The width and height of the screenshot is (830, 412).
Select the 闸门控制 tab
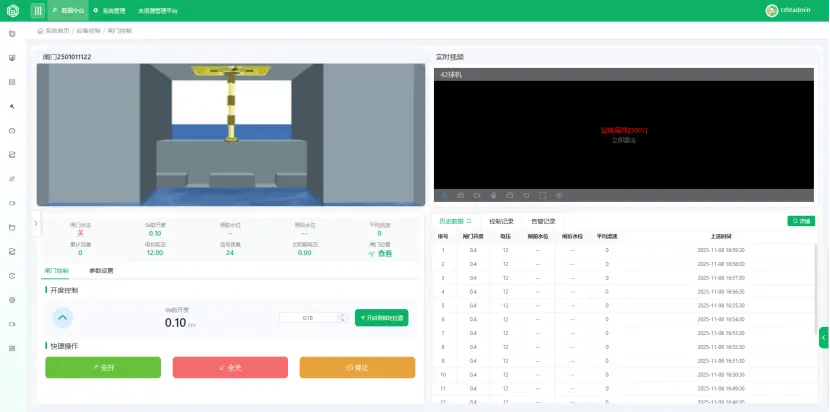pyautogui.click(x=56, y=271)
